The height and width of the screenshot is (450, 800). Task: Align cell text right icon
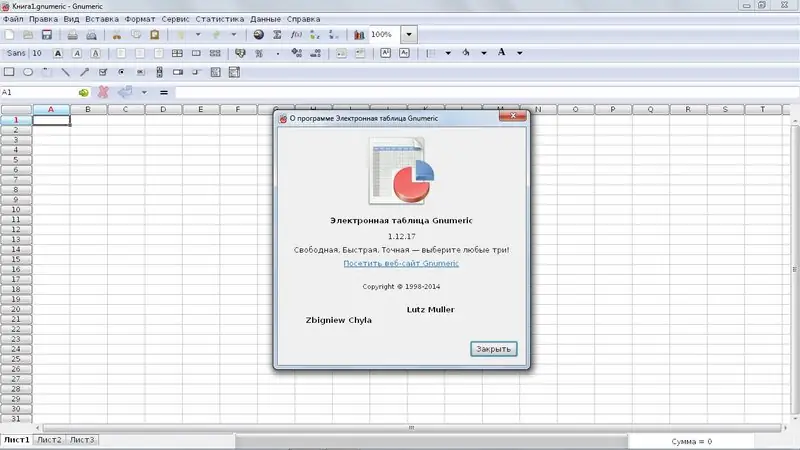tap(159, 53)
